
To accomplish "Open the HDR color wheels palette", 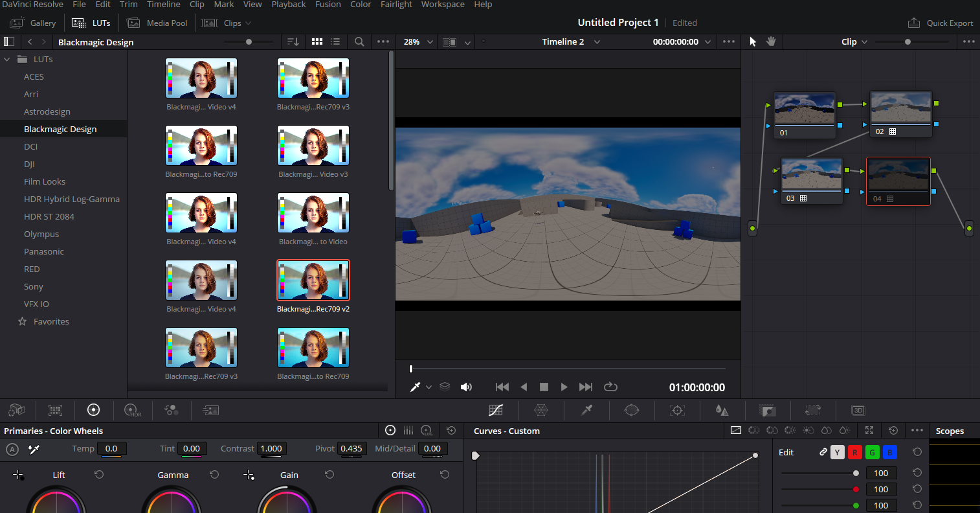I will point(132,410).
